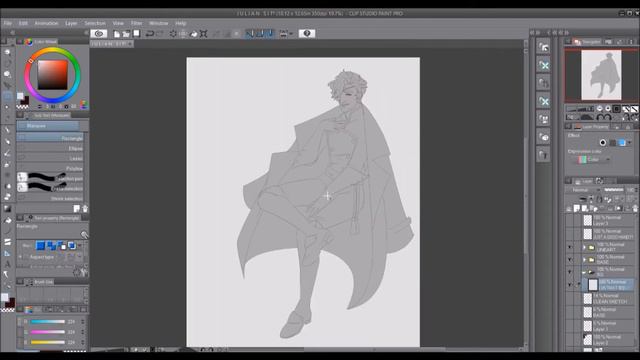Viewport: 640px width, 360px height.
Task: Hide the BASE folder layer
Action: (x=569, y=260)
